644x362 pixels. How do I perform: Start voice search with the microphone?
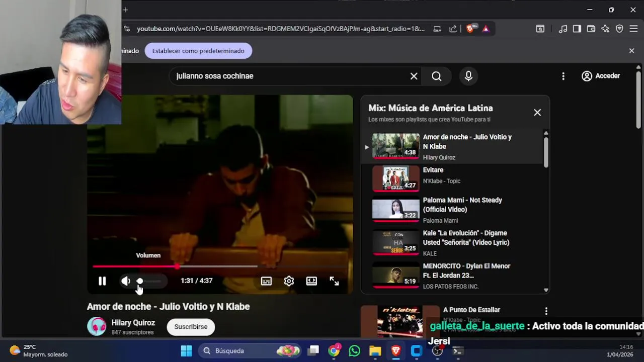[x=468, y=76]
